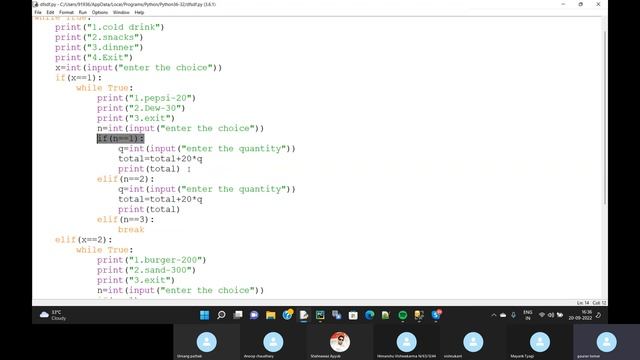Click highlighted line if(n==1):

120,138
